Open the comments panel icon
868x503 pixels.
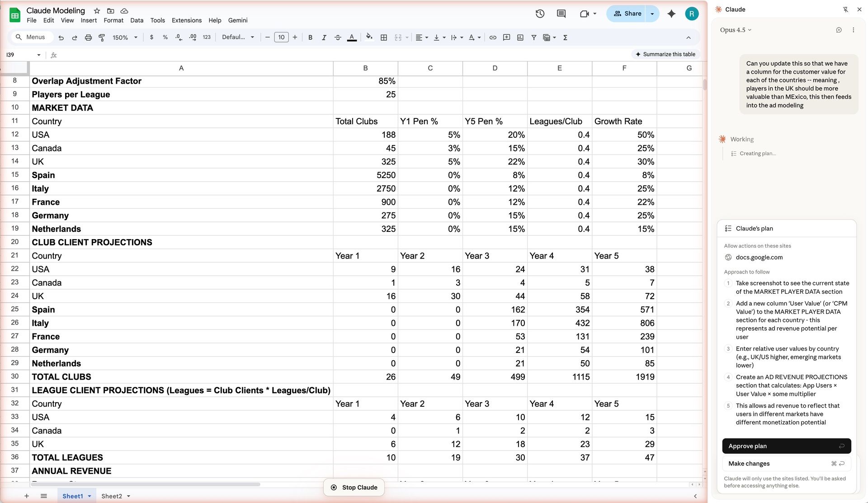coord(561,14)
